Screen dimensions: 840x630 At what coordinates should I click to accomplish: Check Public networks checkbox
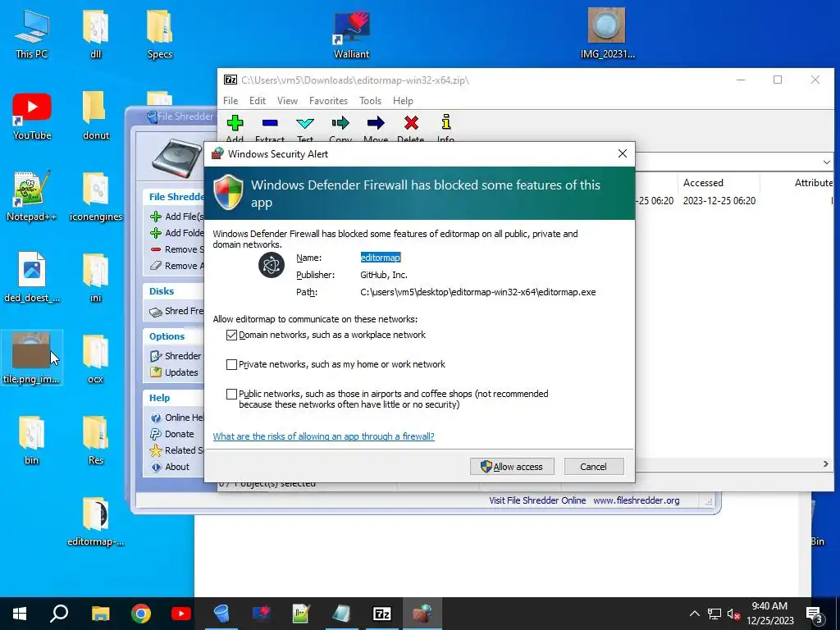[231, 394]
